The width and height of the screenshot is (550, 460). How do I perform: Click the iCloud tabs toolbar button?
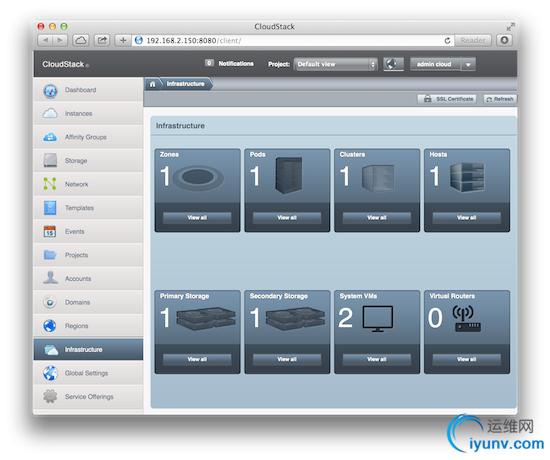[x=81, y=40]
